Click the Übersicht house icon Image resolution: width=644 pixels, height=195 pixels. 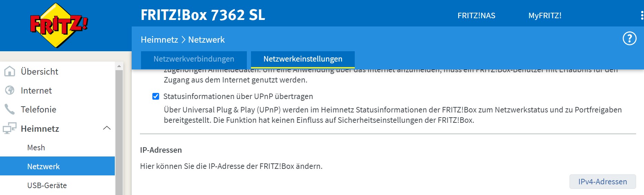pos(10,72)
